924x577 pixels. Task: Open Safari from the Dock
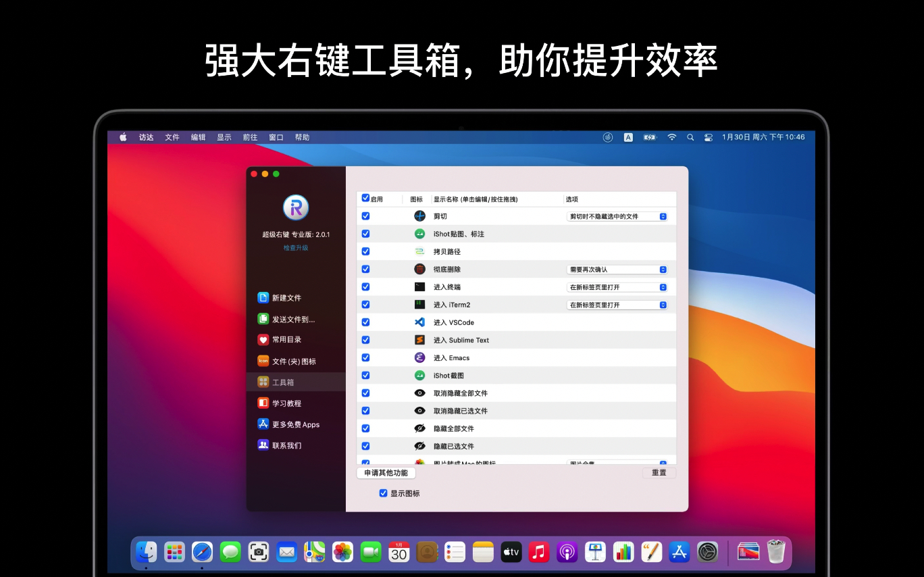tap(202, 552)
